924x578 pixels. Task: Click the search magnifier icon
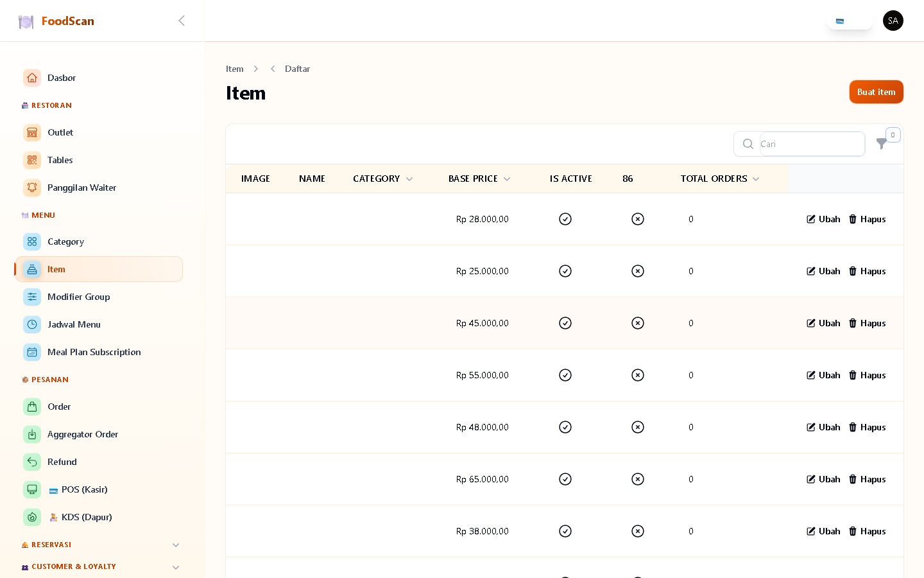[x=748, y=144]
